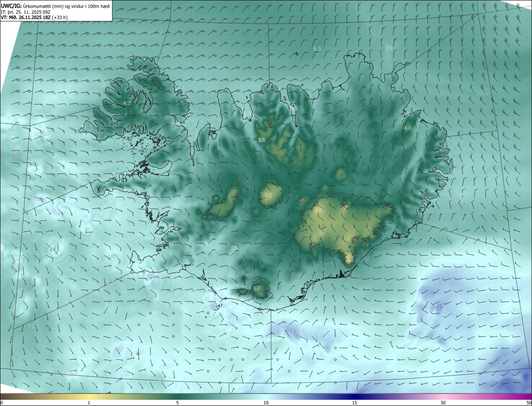Screen dimensions: 532x406
Task: Click the 10 tick on the color scale
Action: point(266,403)
